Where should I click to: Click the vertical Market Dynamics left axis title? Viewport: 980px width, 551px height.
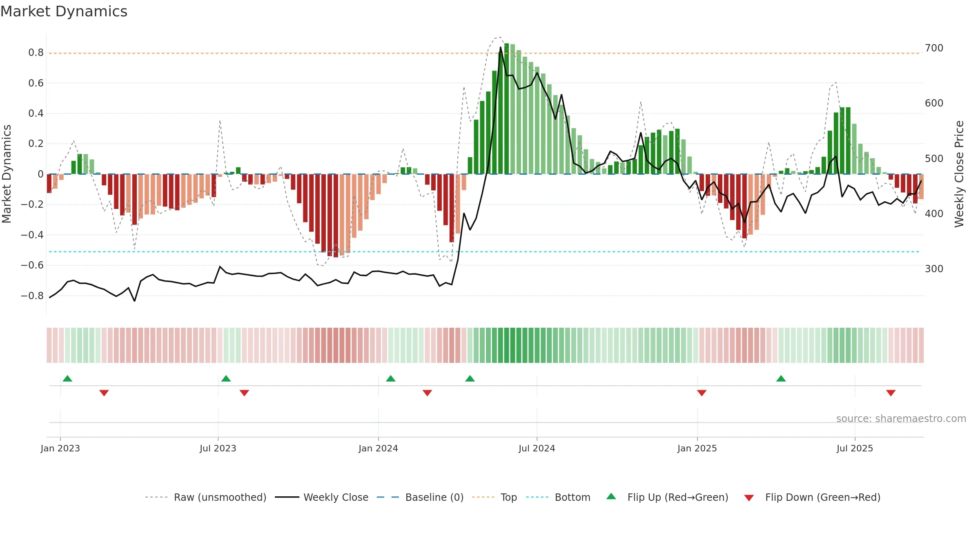[7, 174]
